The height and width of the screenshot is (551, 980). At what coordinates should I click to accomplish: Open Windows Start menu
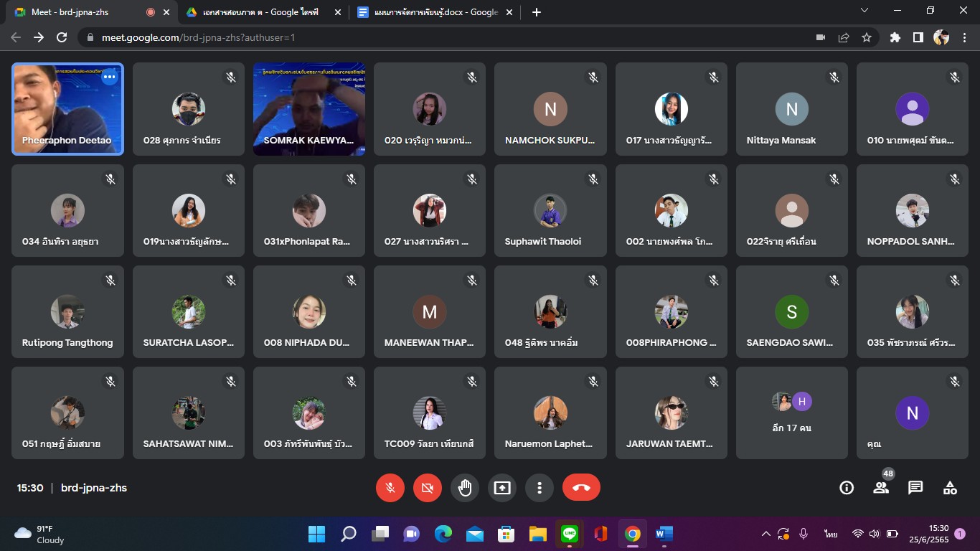coord(316,534)
